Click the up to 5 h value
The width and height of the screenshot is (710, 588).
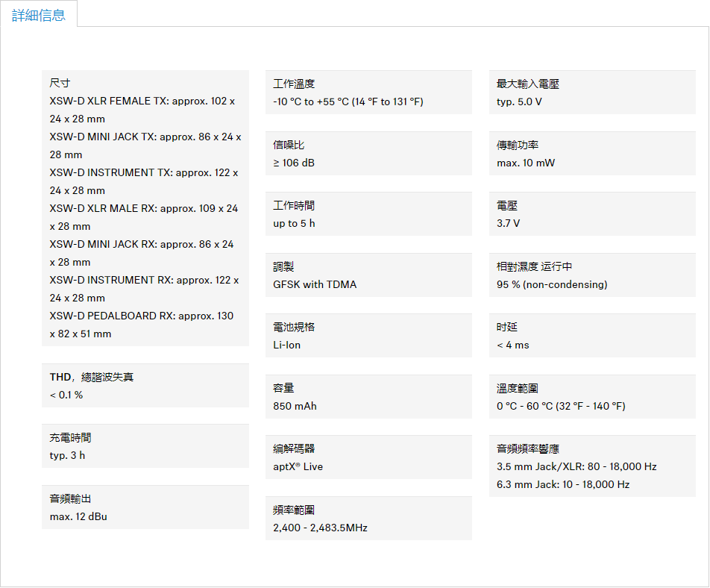294,223
